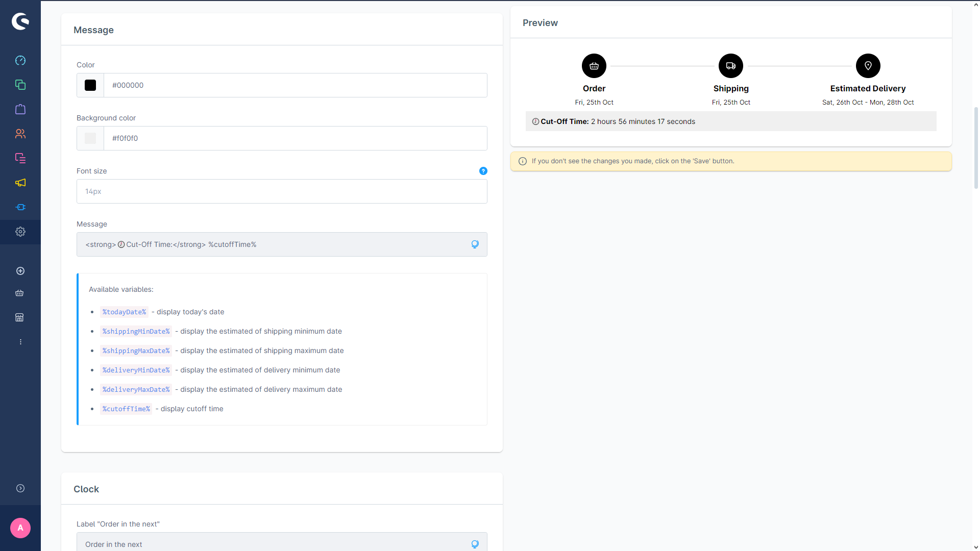Click the inheritance icon in Message field
This screenshot has height=551, width=980.
click(x=475, y=244)
